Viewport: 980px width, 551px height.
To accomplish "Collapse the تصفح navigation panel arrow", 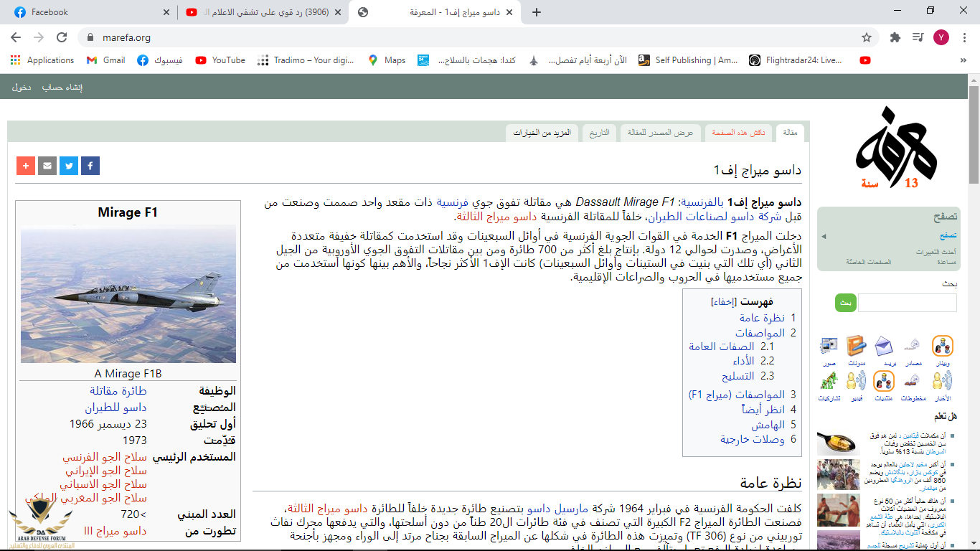I will click(824, 236).
